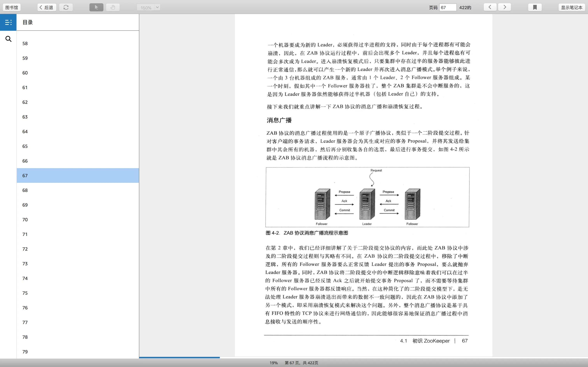This screenshot has height=367, width=588.
Task: Open the table of contents sidebar icon
Action: 8,22
